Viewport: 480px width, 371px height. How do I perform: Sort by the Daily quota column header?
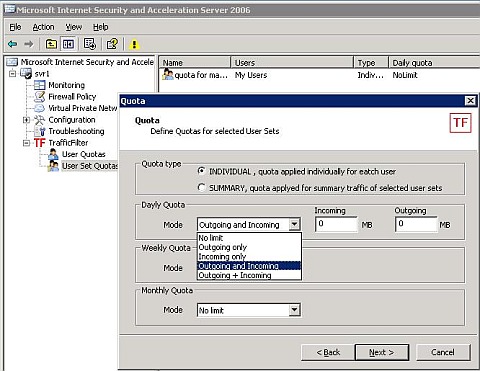point(434,62)
